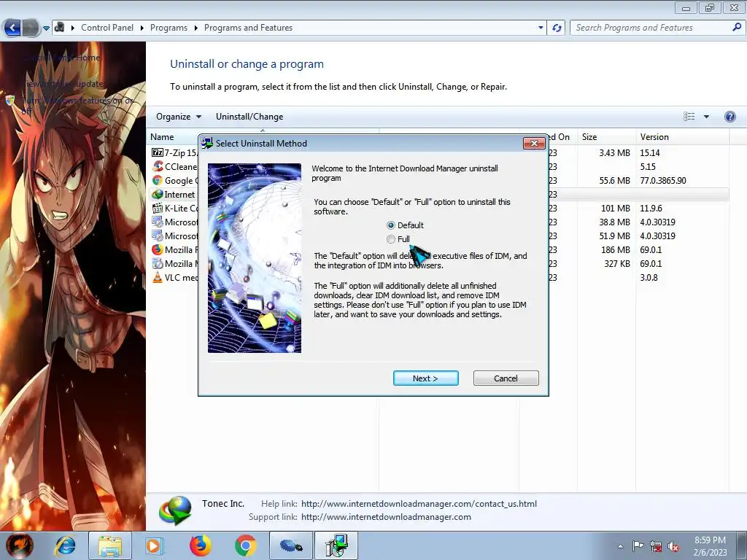
Task: Click version cell 11.9.6
Action: click(x=651, y=208)
